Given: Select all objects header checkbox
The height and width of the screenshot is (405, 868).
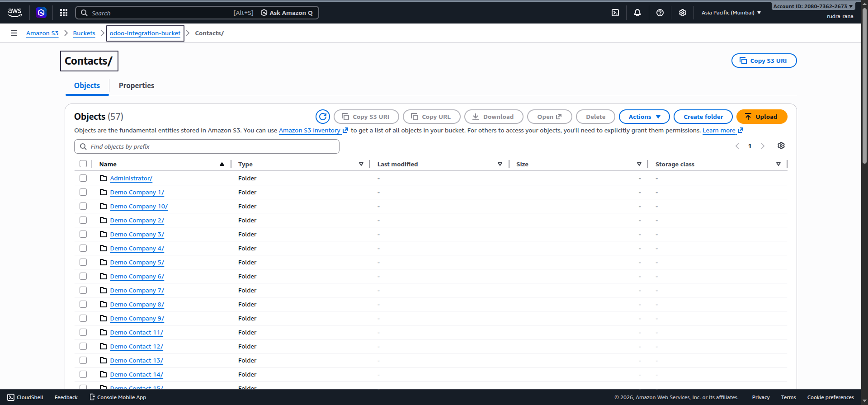Looking at the screenshot, I should [83, 164].
